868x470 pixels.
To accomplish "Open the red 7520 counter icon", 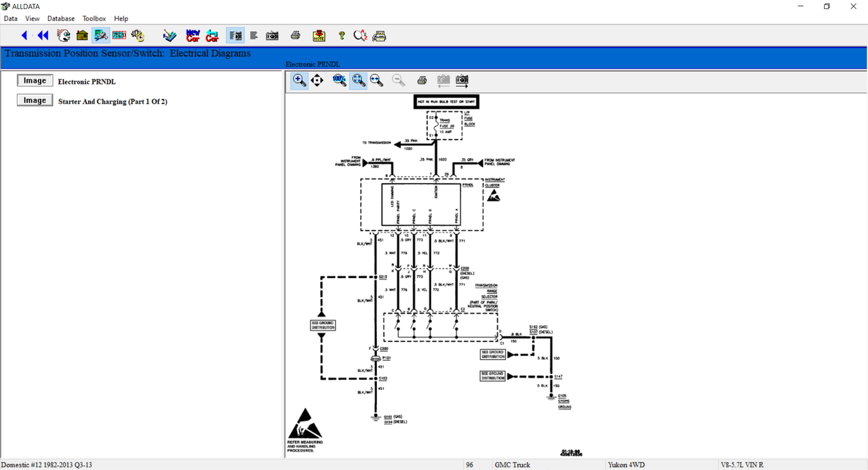I will (119, 35).
